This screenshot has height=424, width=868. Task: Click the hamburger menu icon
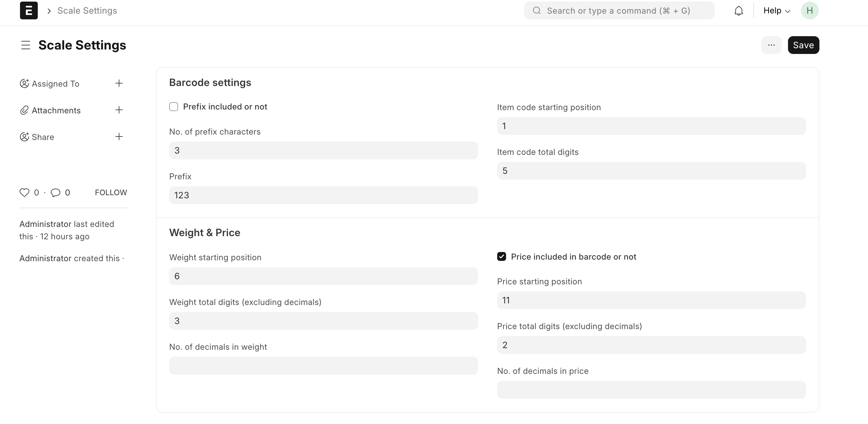(25, 45)
